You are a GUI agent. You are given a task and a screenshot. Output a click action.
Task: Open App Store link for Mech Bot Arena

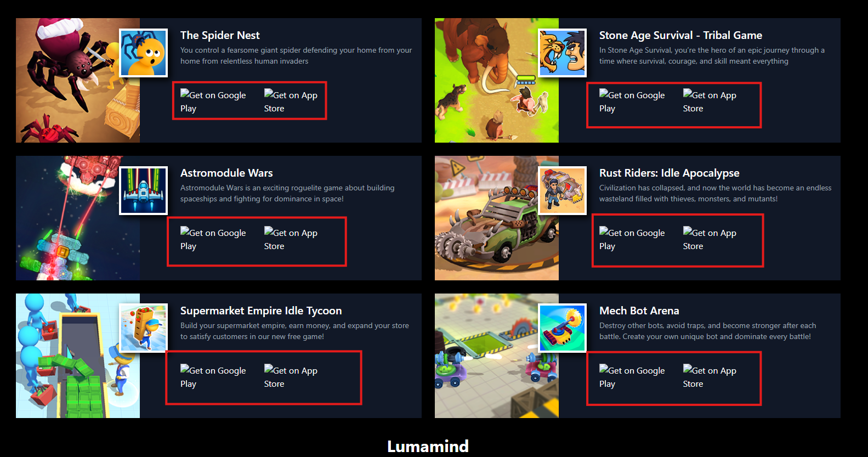click(x=710, y=377)
